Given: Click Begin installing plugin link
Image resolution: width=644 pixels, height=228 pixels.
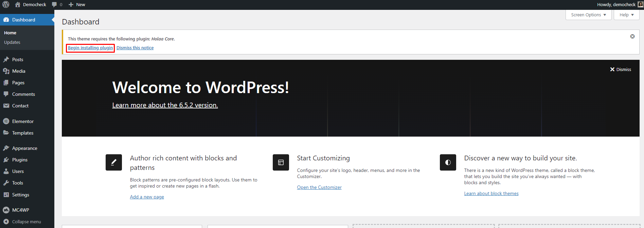Looking at the screenshot, I should point(90,48).
